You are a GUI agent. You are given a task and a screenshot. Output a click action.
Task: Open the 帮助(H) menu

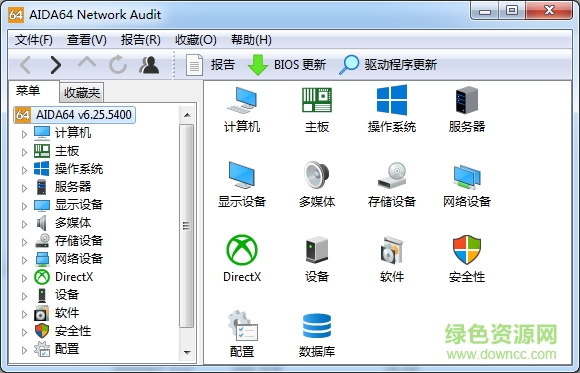(x=251, y=40)
